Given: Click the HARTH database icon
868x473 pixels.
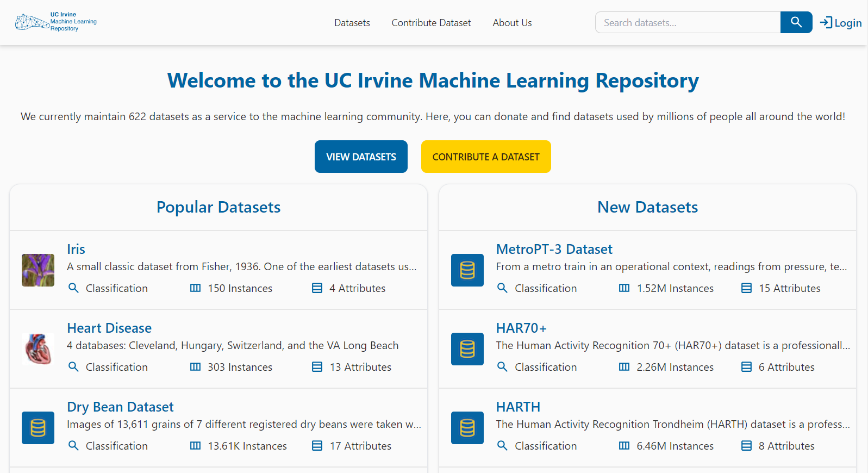Looking at the screenshot, I should click(467, 428).
